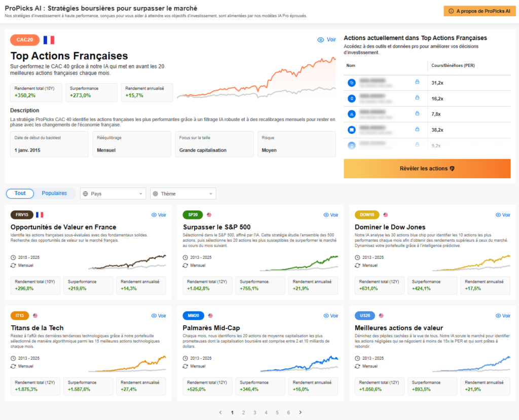The width and height of the screenshot is (519, 420).
Task: Click the stock logo in the 16,2x row
Action: pyautogui.click(x=352, y=98)
